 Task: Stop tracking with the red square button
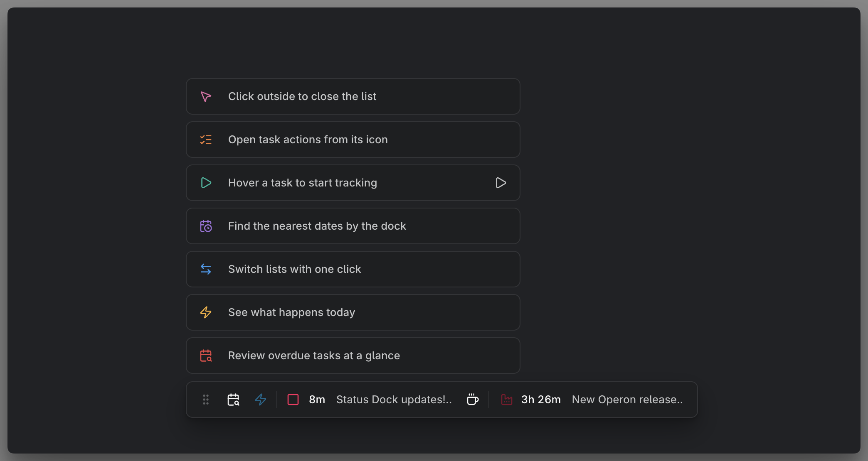tap(293, 400)
